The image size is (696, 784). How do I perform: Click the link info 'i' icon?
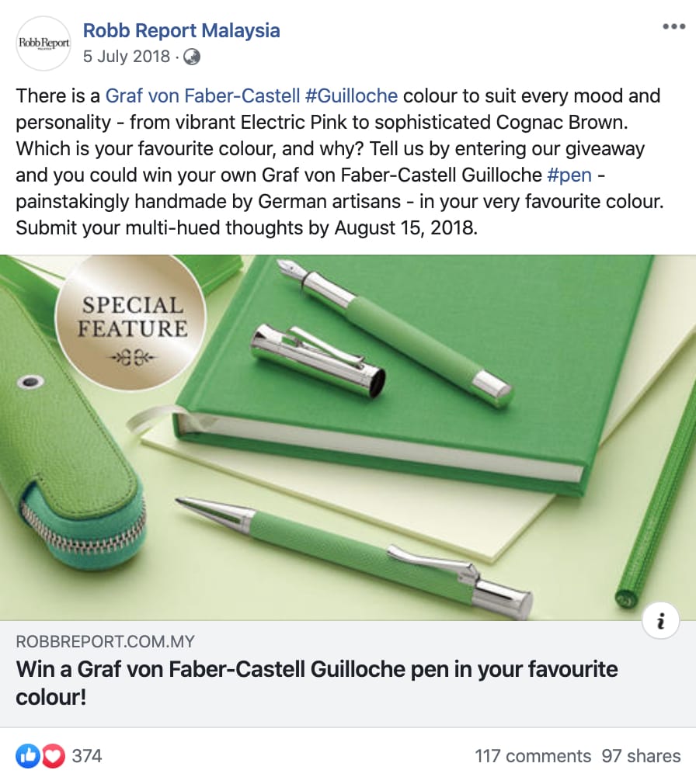click(x=660, y=620)
